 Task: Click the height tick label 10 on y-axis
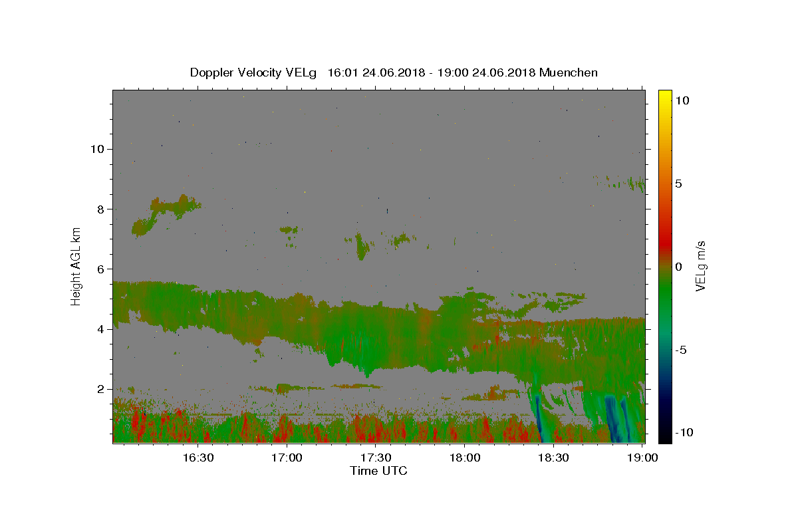tap(98, 149)
